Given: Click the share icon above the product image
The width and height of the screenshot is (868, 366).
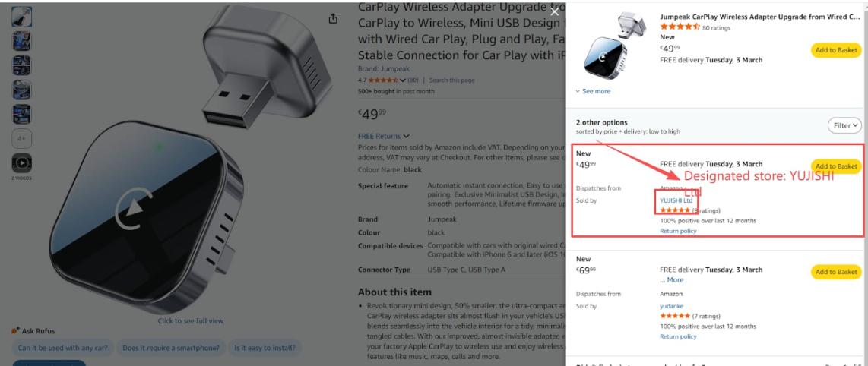Looking at the screenshot, I should pos(332,18).
